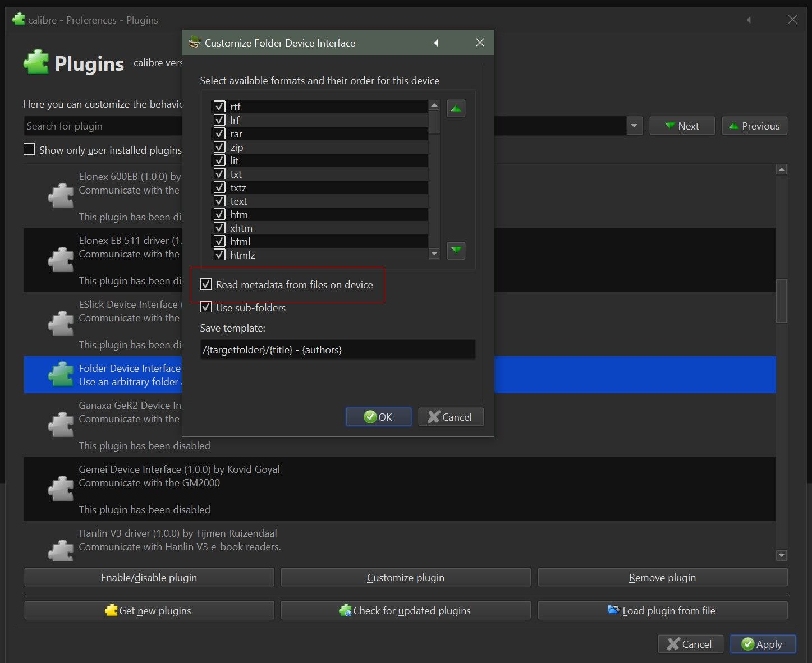The width and height of the screenshot is (812, 663).
Task: Uncheck the lit format checkbox
Action: point(219,160)
